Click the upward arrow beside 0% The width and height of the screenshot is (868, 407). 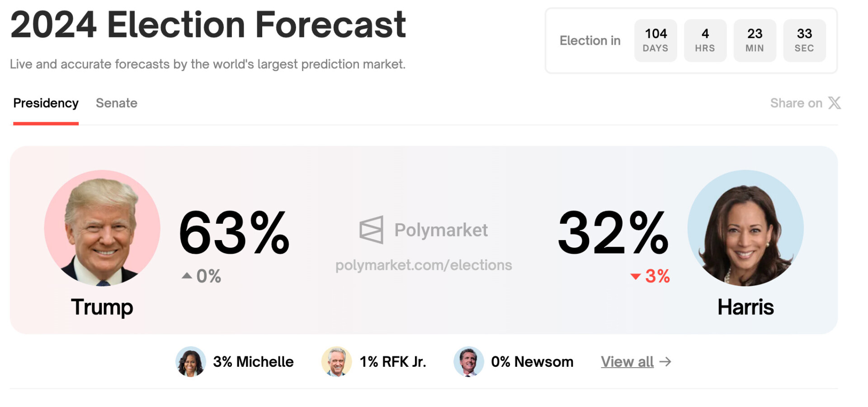click(187, 275)
